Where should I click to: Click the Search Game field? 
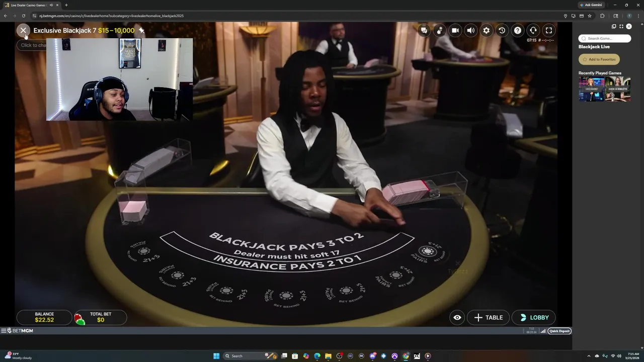[605, 38]
